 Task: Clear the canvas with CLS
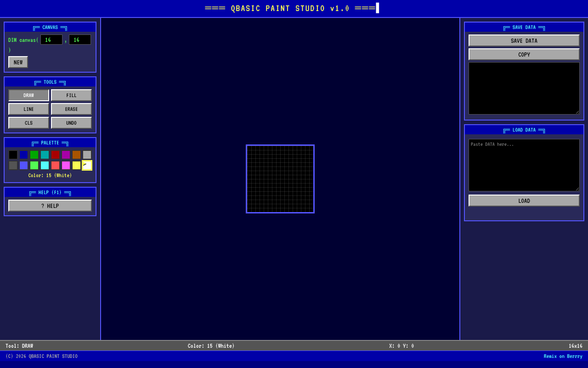[28, 123]
